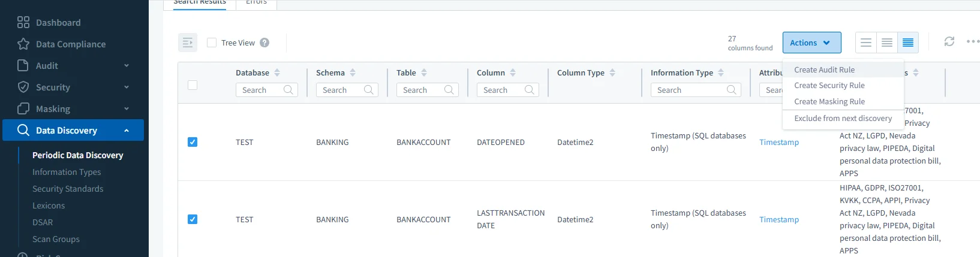Sort by the Schema column
Screen dimensions: 980x257
click(x=353, y=72)
